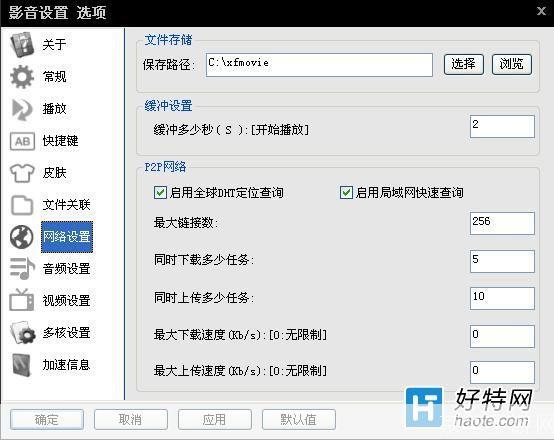Click the 皮肤 t-shirt icon
This screenshot has width=554, height=440.
pyautogui.click(x=22, y=173)
